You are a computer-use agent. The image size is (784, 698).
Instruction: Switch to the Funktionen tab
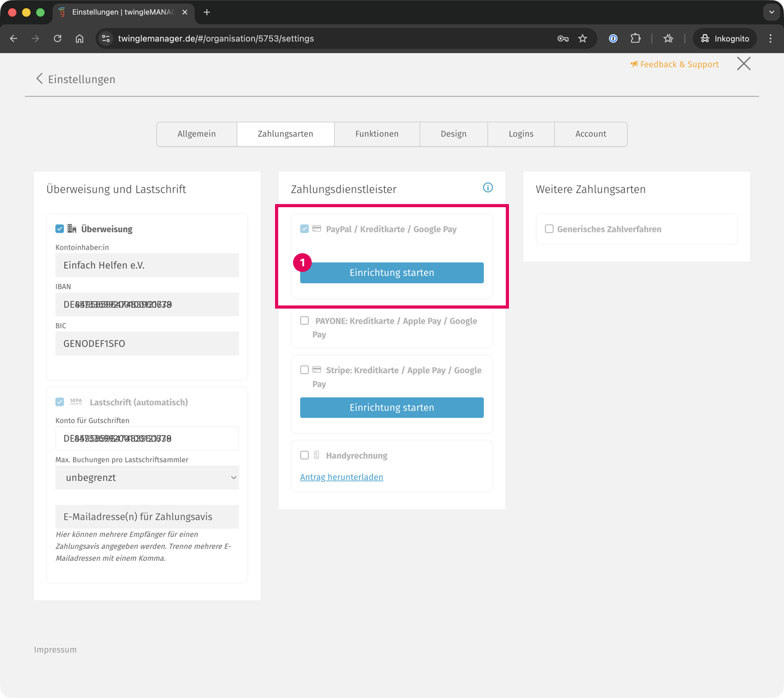click(376, 134)
